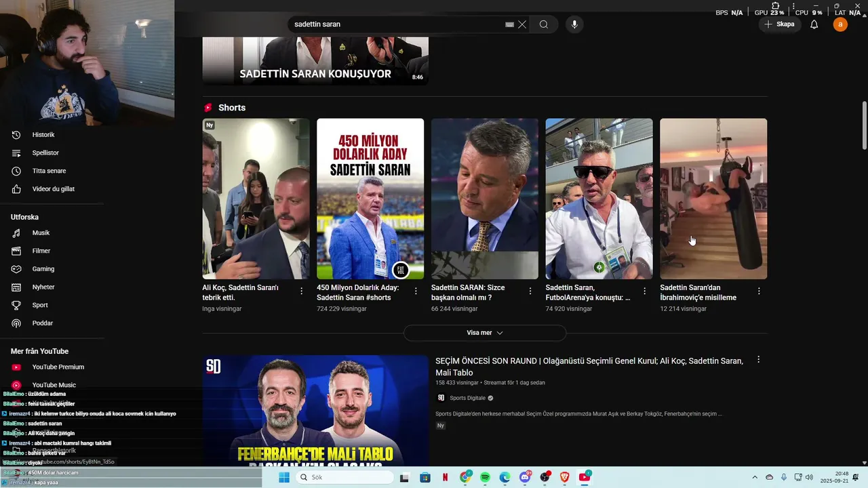This screenshot has width=868, height=488.
Task: Open title 450 Milyon Dolarlık Aday
Action: [x=358, y=292]
